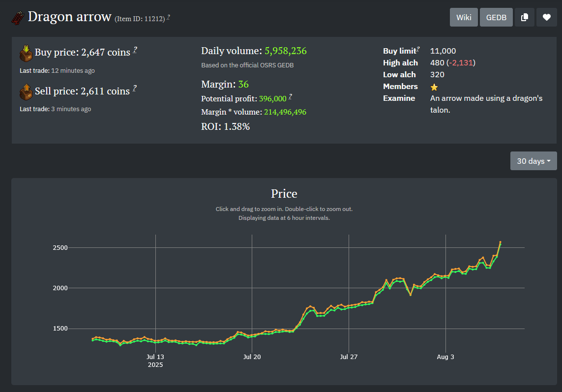Click High alch loss value -2,131
562x392 pixels.
[461, 63]
